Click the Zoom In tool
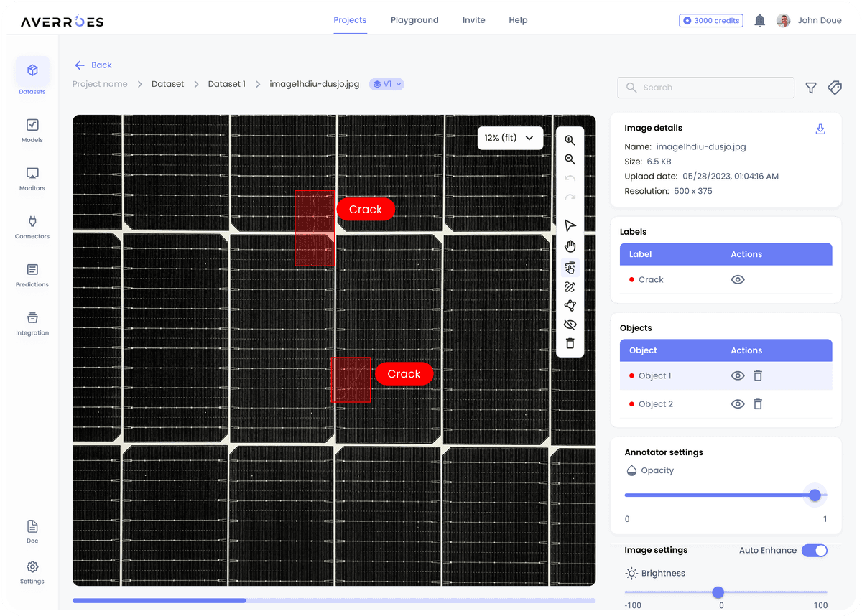This screenshot has width=862, height=616. tap(570, 140)
